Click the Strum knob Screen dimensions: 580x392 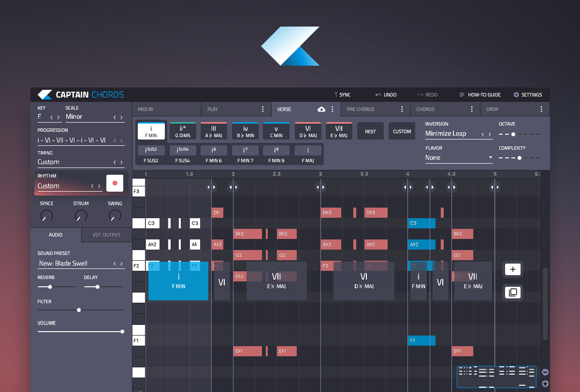[81, 215]
